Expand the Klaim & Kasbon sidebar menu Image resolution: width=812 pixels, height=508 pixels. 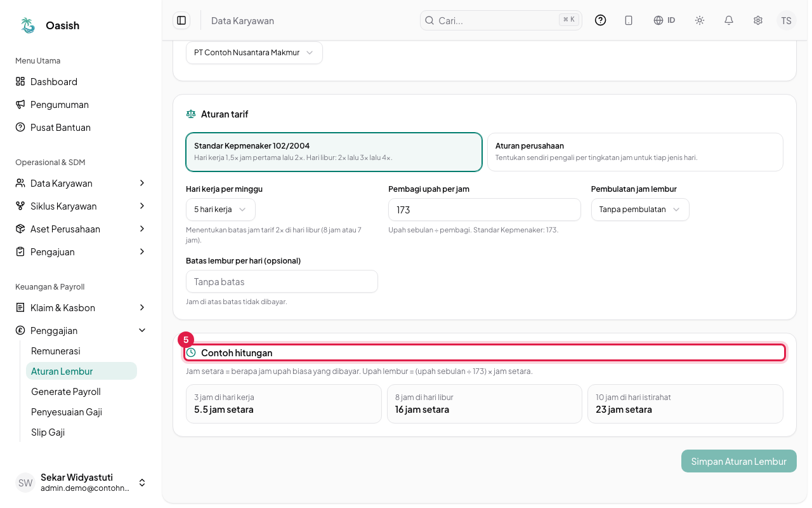click(x=81, y=308)
